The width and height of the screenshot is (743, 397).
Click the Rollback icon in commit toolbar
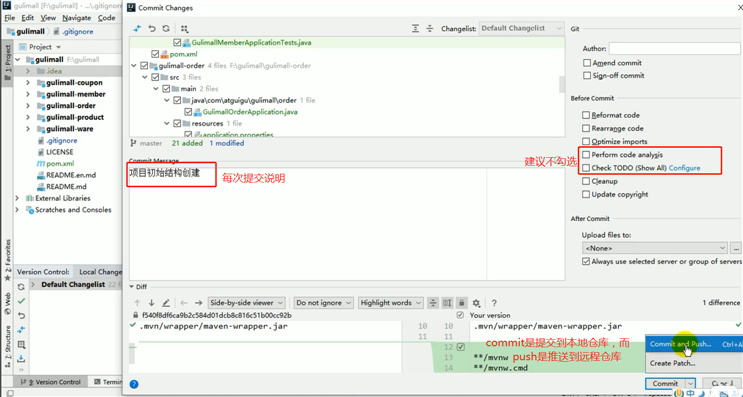coord(152,28)
